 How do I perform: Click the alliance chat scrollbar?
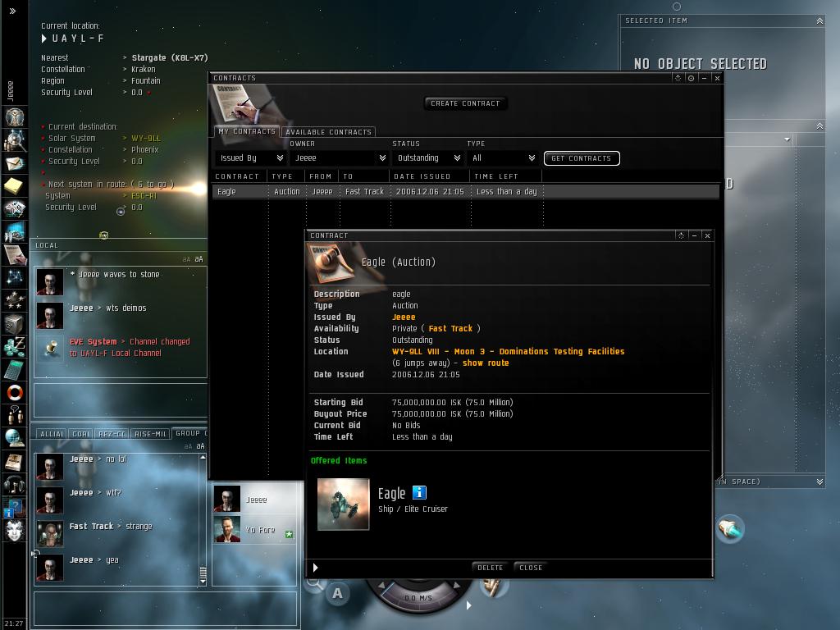pyautogui.click(x=203, y=519)
